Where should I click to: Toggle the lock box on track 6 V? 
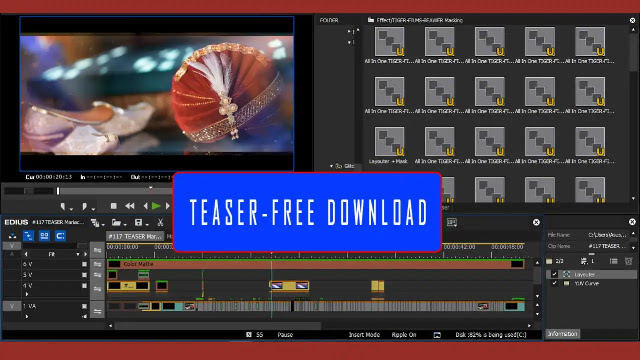[x=84, y=264]
